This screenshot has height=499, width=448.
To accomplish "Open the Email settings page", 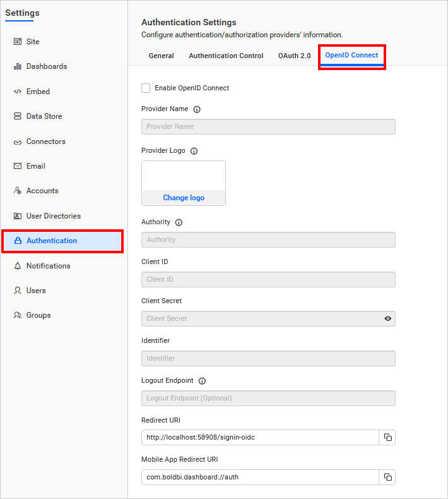I will pyautogui.click(x=36, y=166).
